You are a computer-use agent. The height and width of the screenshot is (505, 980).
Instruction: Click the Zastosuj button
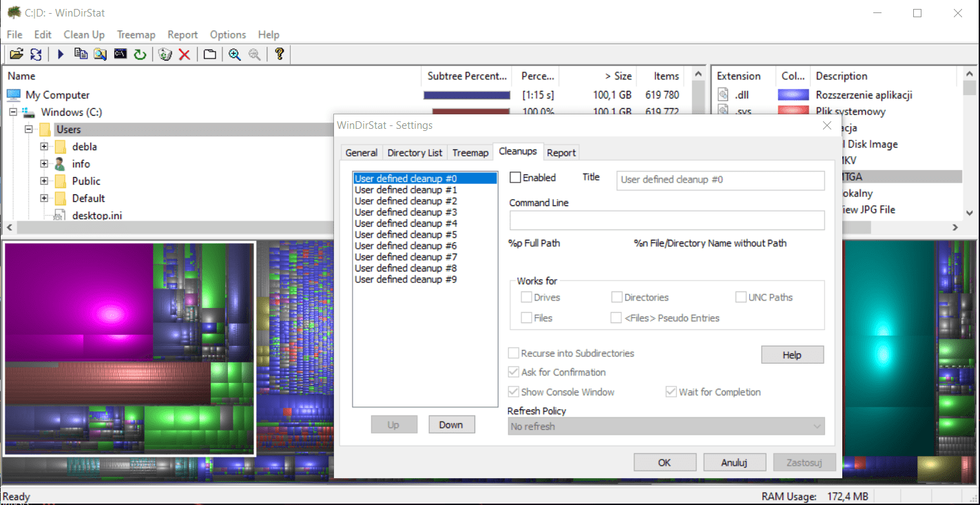click(x=805, y=462)
